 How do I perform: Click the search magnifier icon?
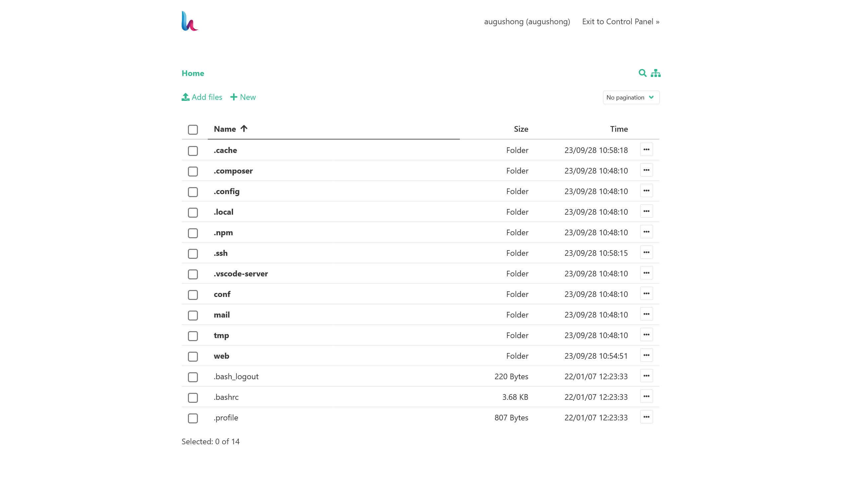click(642, 73)
